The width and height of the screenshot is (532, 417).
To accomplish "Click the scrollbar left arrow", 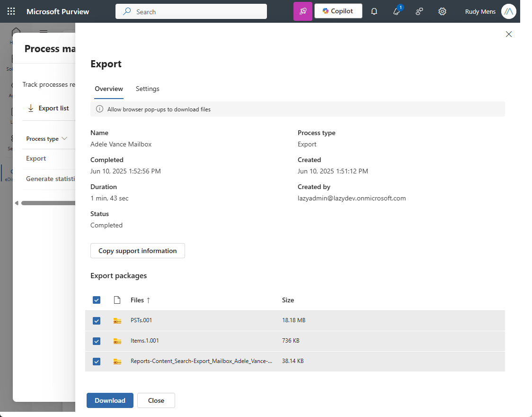I will pyautogui.click(x=16, y=203).
